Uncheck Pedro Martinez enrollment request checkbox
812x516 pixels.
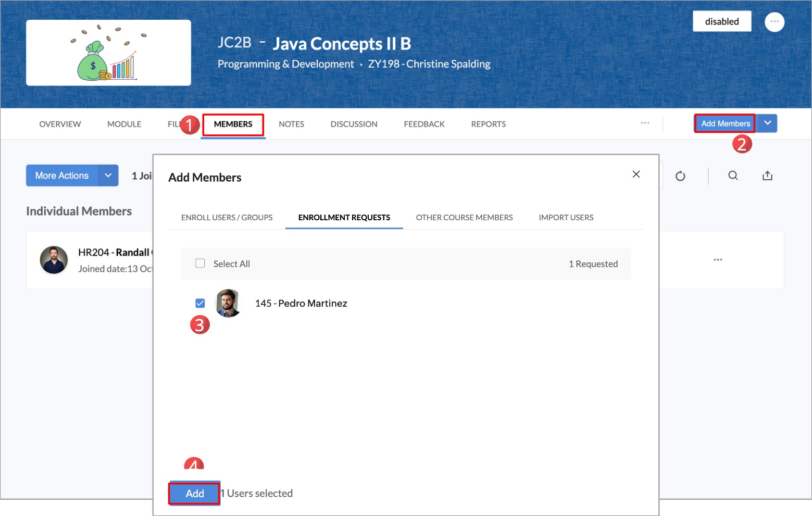pos(200,303)
